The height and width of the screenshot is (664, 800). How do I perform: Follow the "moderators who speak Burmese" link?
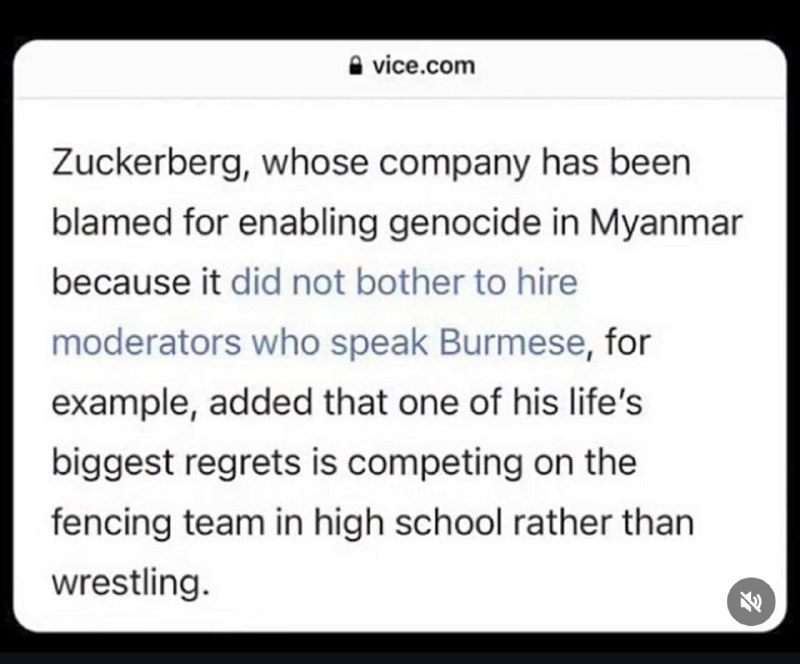click(x=318, y=342)
